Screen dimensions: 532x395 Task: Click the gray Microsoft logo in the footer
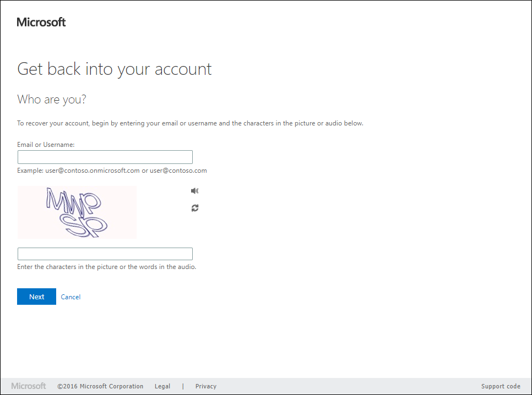pyautogui.click(x=29, y=386)
